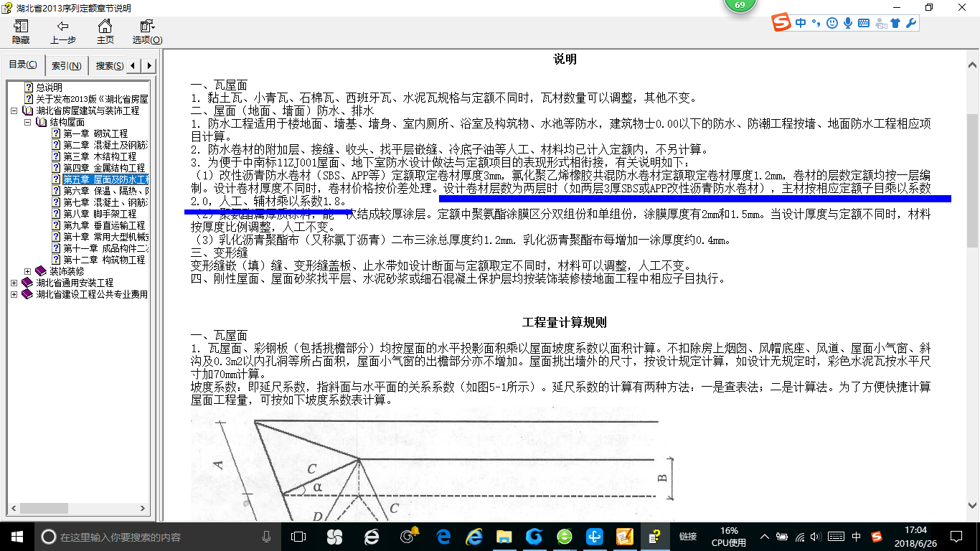Open the green circular browser taskbar icon
The width and height of the screenshot is (980, 551).
(565, 536)
